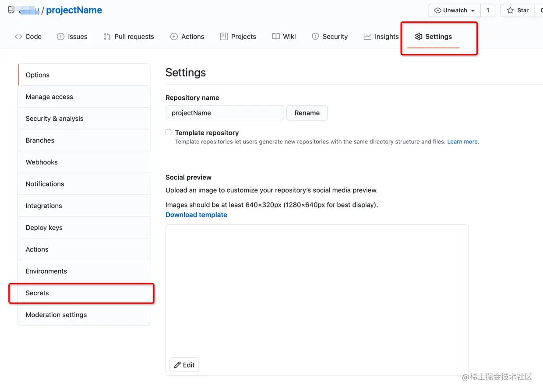Click the Issues circle icon
The width and height of the screenshot is (543, 392).
[x=61, y=37]
